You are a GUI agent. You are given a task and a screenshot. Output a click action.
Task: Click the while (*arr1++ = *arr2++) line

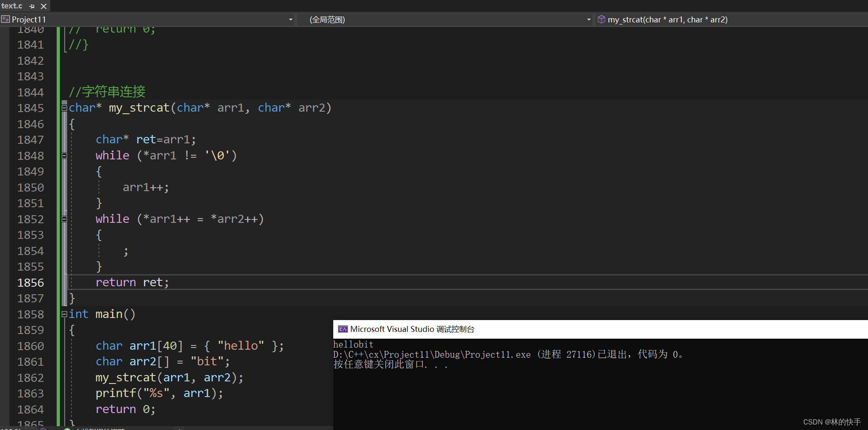[180, 219]
